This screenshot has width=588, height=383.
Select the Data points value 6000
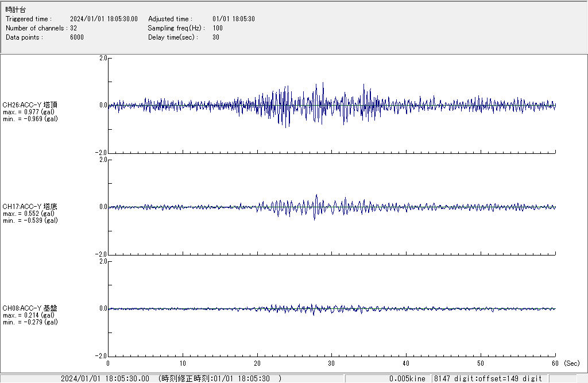(77, 37)
